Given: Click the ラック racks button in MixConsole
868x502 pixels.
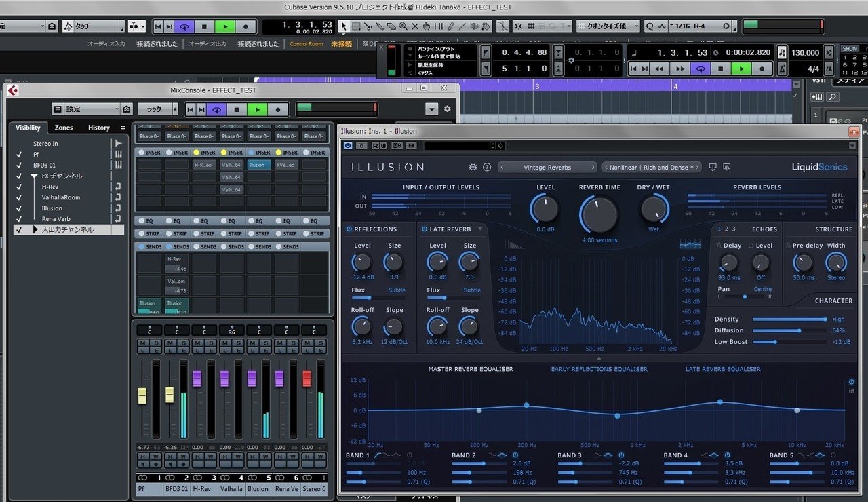Looking at the screenshot, I should click(x=154, y=109).
